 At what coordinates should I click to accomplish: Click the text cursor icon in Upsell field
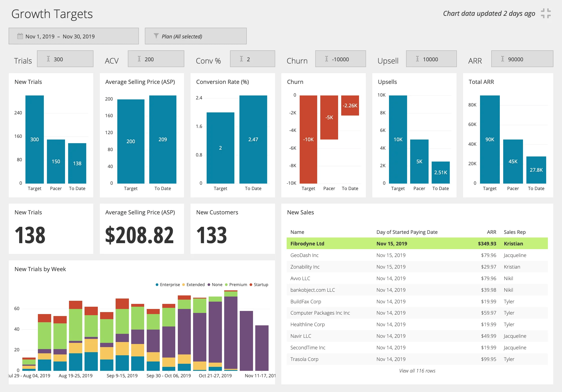pyautogui.click(x=417, y=59)
